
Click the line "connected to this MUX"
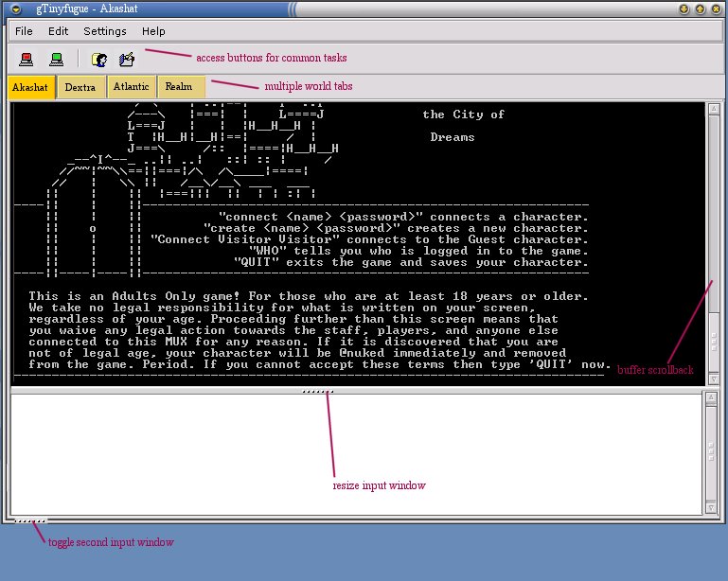pos(293,342)
